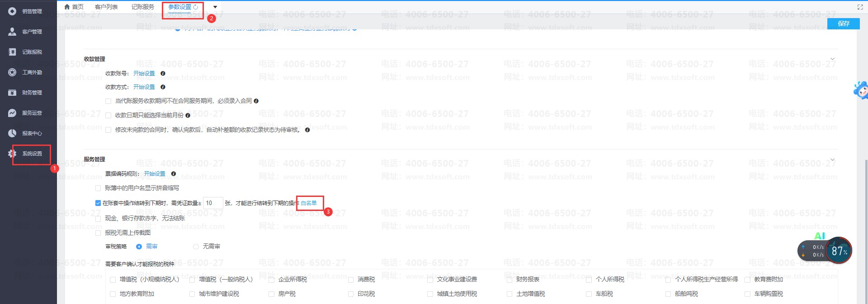This screenshot has height=304, width=868.
Task: Select the 无需审 radio button
Action: [x=196, y=246]
